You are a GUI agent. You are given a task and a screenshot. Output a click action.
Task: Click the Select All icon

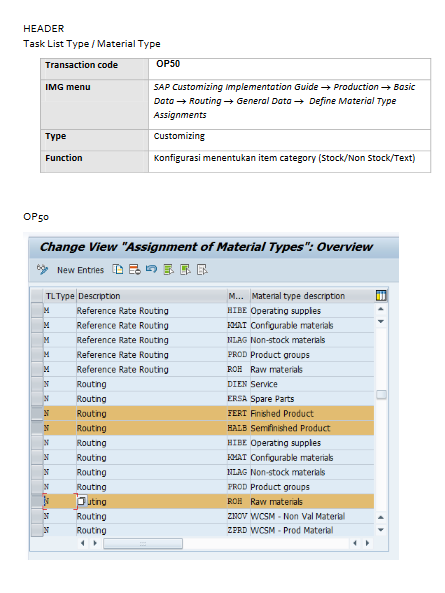(168, 269)
